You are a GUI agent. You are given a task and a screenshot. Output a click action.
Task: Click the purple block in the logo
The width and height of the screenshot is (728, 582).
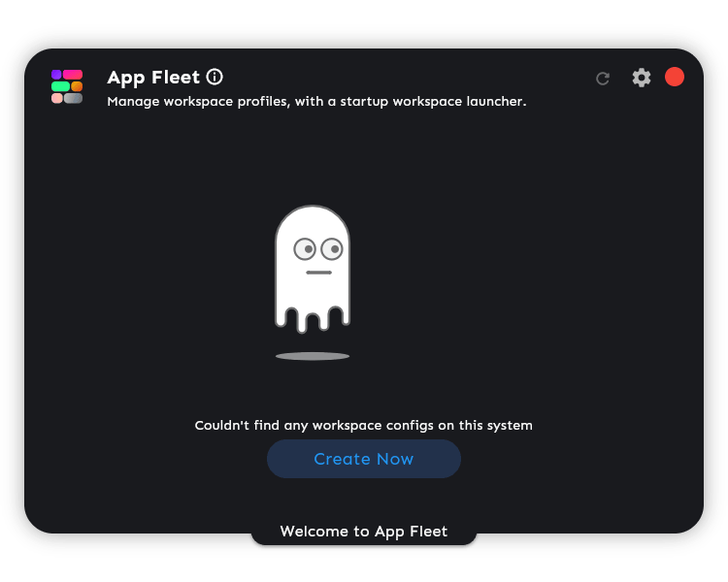click(56, 75)
